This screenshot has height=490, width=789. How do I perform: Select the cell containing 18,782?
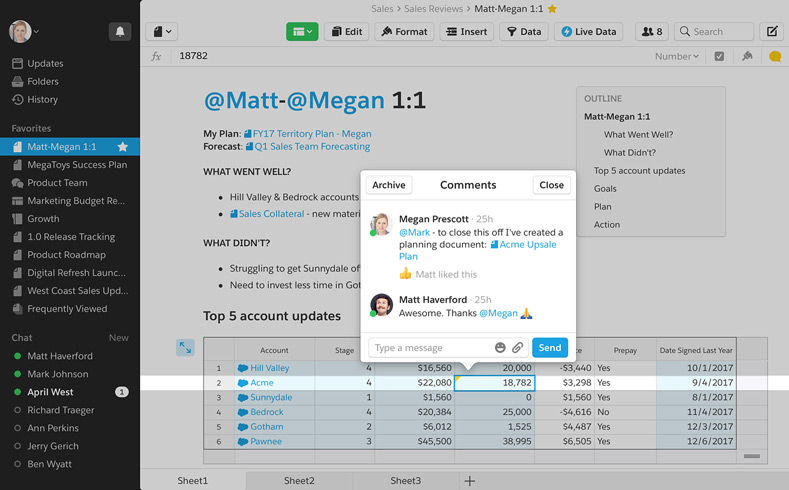point(495,383)
